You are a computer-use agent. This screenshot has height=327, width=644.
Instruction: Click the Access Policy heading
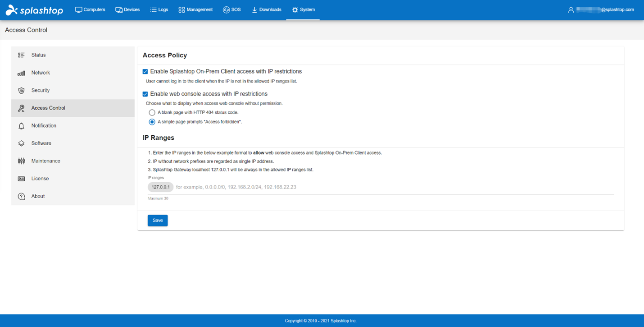[x=165, y=55]
